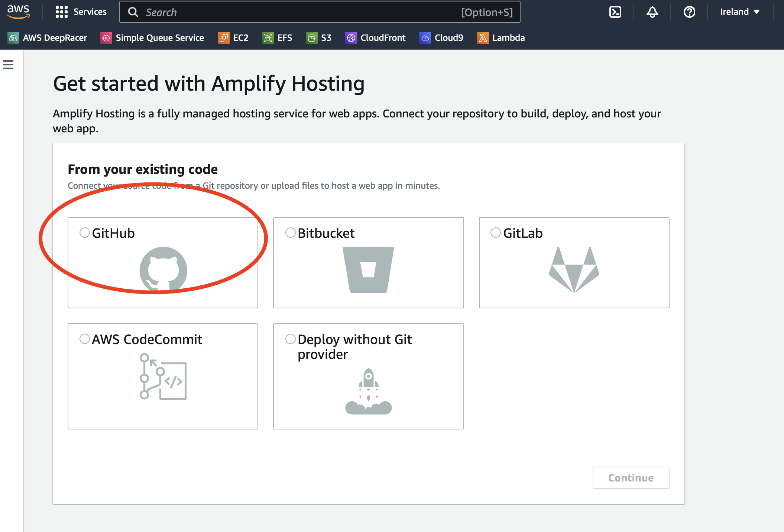Viewport: 784px width, 532px height.
Task: Open the Ireland region dropdown
Action: tap(740, 12)
